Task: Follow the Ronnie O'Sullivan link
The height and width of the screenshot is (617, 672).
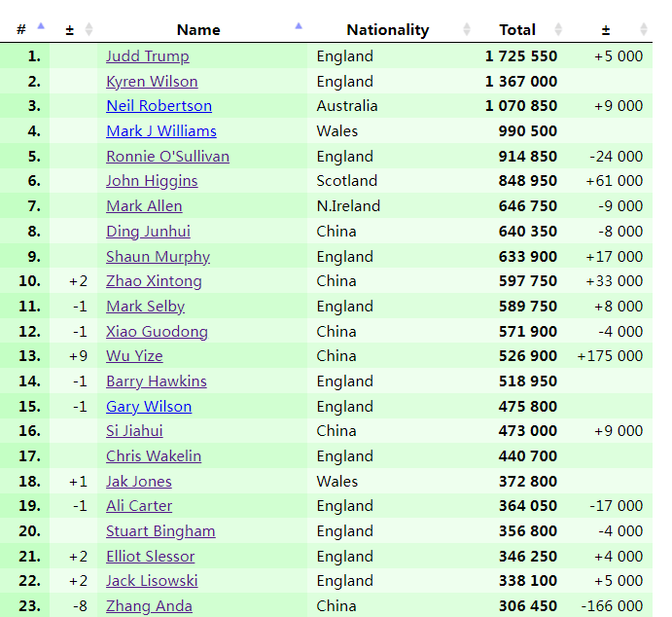Action: click(x=167, y=157)
